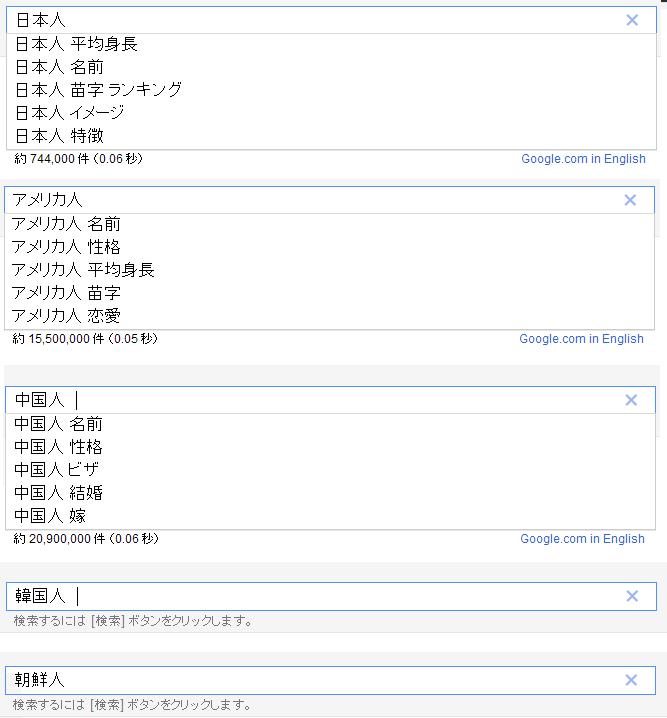Select suggestion 日本人 苗字 ランキング

pos(98,90)
